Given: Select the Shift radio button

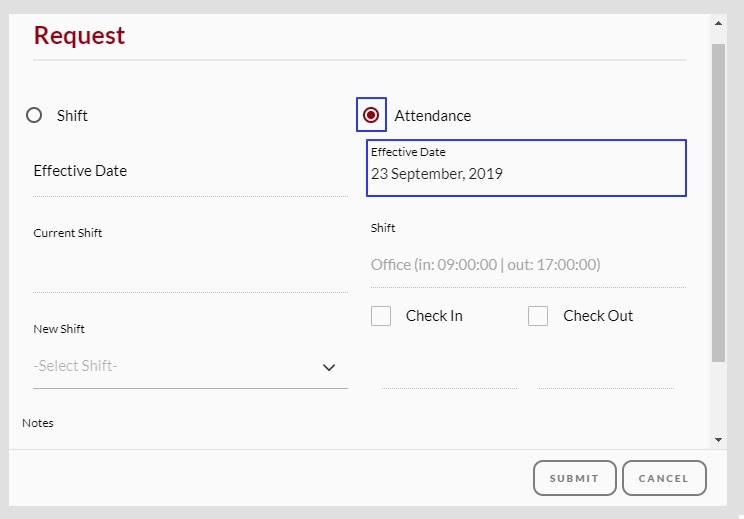Looking at the screenshot, I should 34,115.
